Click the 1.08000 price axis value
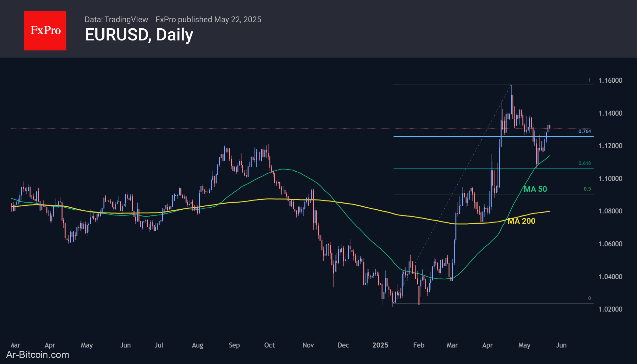637x364 pixels. (x=610, y=211)
